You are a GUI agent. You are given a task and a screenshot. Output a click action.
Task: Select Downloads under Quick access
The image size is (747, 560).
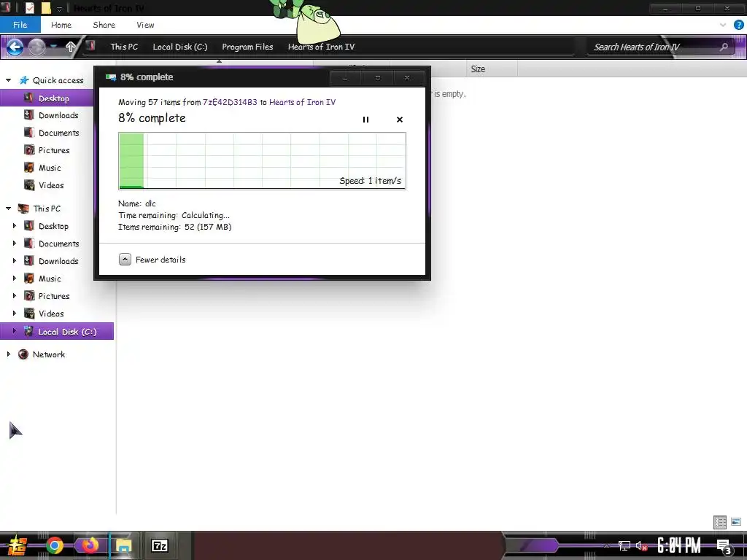click(x=58, y=115)
